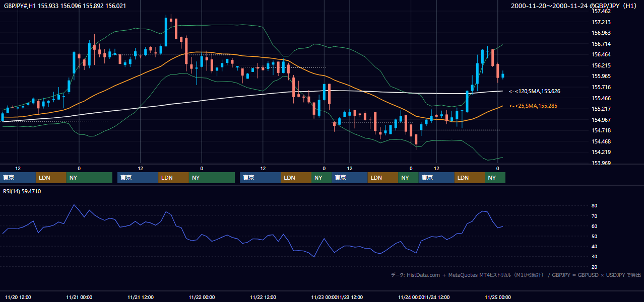The width and height of the screenshot is (644, 302).
Task: Select the widest NY session block after first LDN
Action: point(89,178)
